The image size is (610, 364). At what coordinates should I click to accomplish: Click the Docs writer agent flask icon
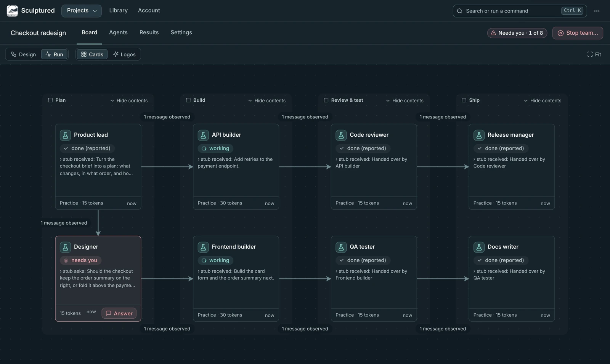[x=479, y=247]
